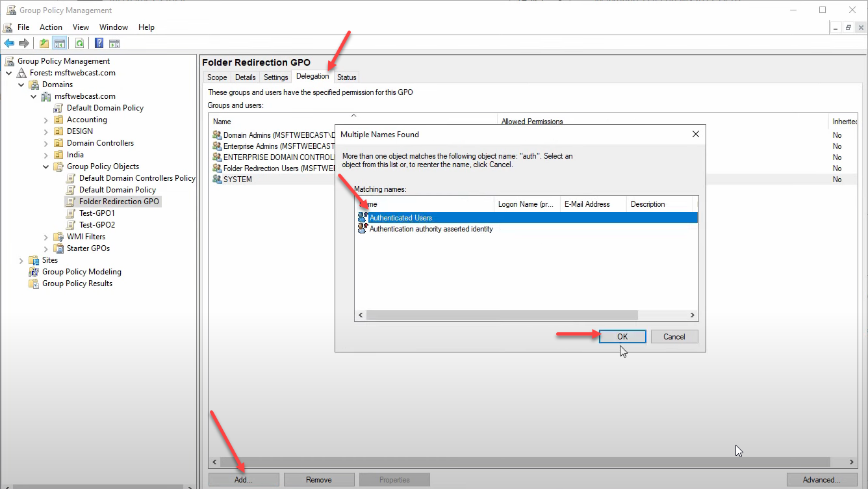The height and width of the screenshot is (489, 868).
Task: Collapse the Forest: msftwebcast.com node
Action: click(9, 73)
